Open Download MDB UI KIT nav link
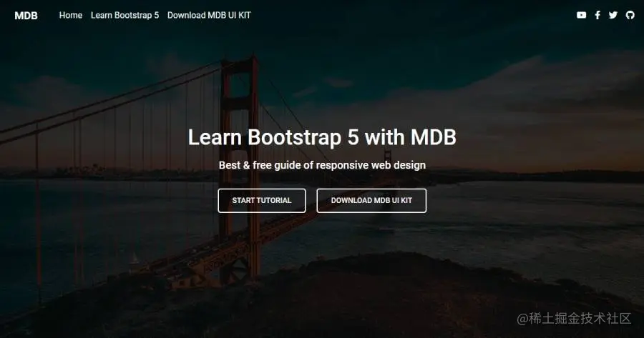Viewport: 644px width, 338px height. [x=209, y=15]
